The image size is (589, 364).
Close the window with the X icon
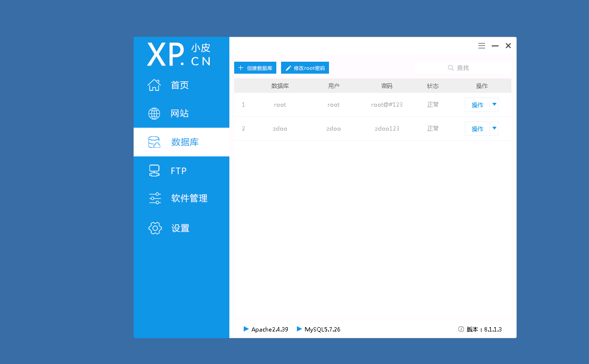(508, 46)
